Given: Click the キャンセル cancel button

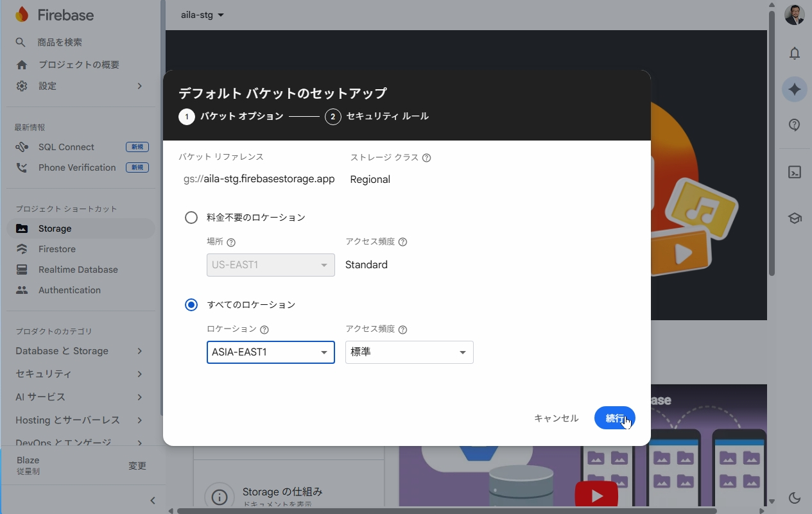Looking at the screenshot, I should coord(556,418).
